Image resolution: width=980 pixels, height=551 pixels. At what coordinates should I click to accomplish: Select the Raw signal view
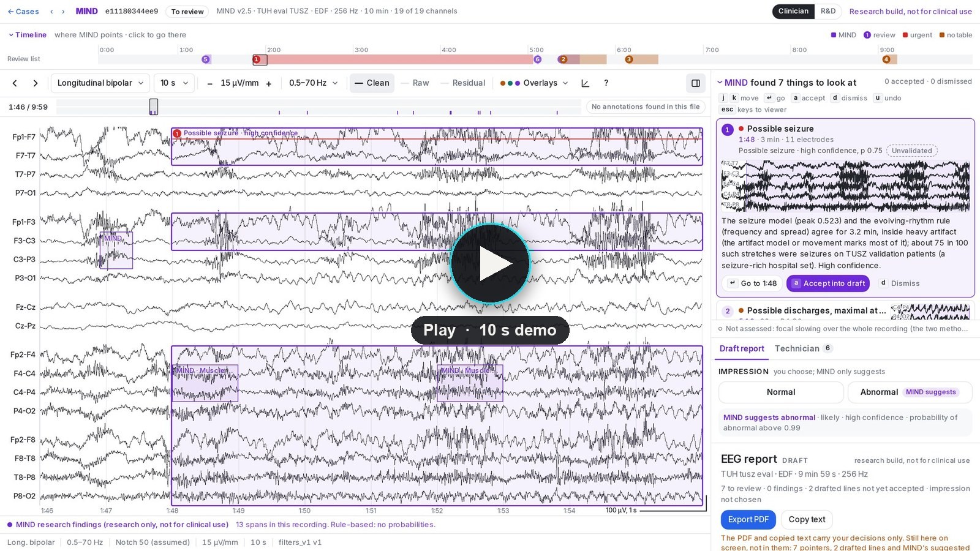tap(415, 83)
